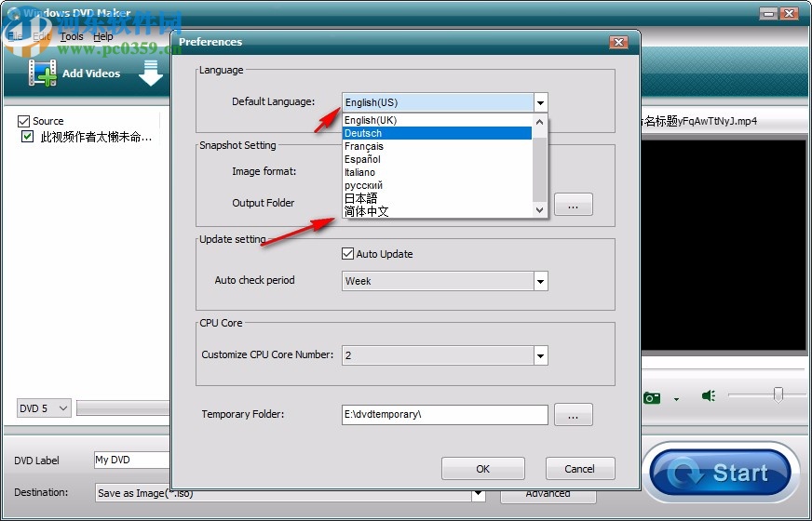812x521 pixels.
Task: Click the language list scroll down arrow
Action: [539, 209]
